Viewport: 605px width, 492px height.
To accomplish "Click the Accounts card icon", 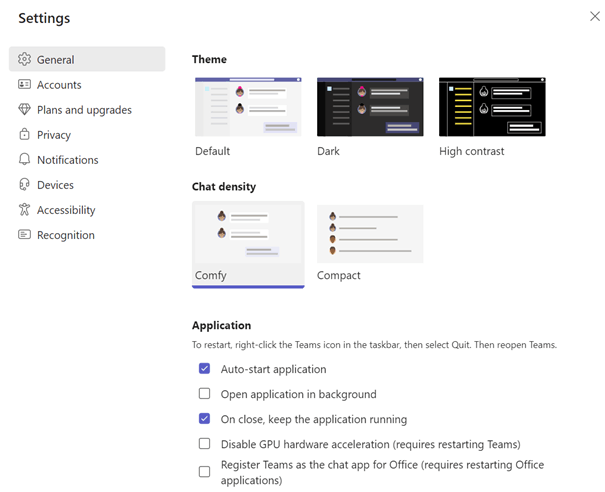I will pyautogui.click(x=24, y=84).
